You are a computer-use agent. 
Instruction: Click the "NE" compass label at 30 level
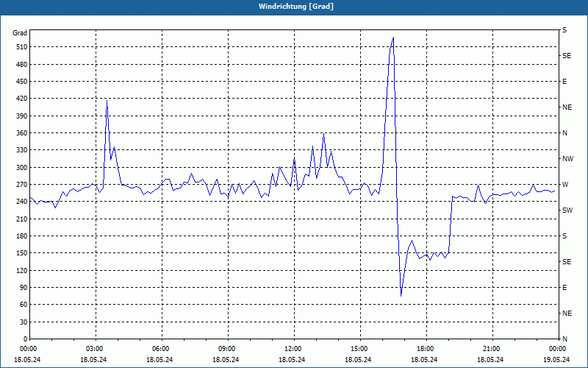567,314
